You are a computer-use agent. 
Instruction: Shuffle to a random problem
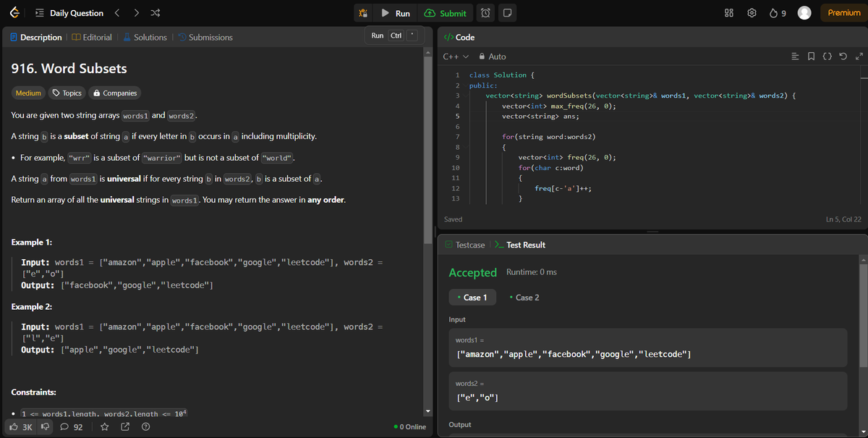153,12
